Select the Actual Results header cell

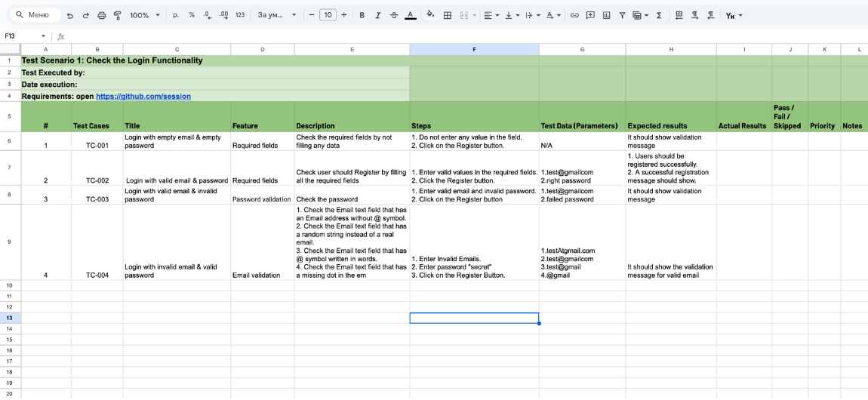744,116
